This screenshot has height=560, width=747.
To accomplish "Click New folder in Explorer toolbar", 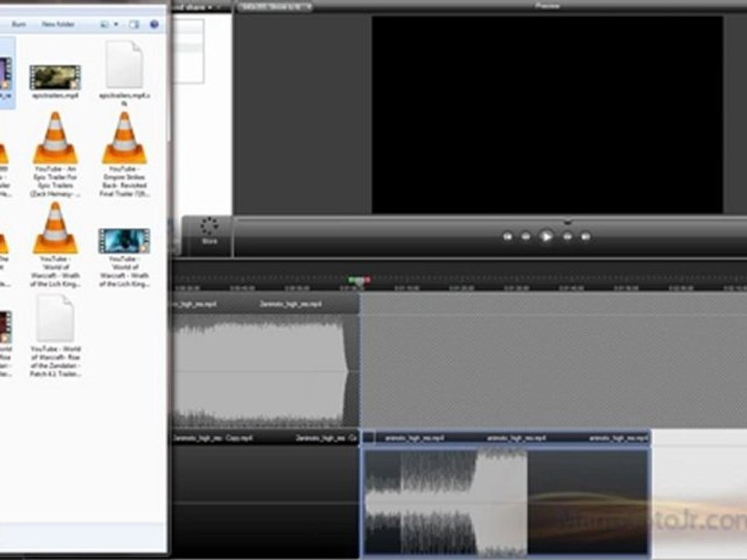I will tap(58, 24).
